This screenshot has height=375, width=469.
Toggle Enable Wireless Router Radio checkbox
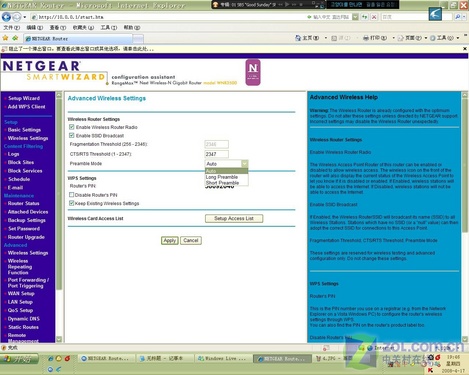coord(71,127)
